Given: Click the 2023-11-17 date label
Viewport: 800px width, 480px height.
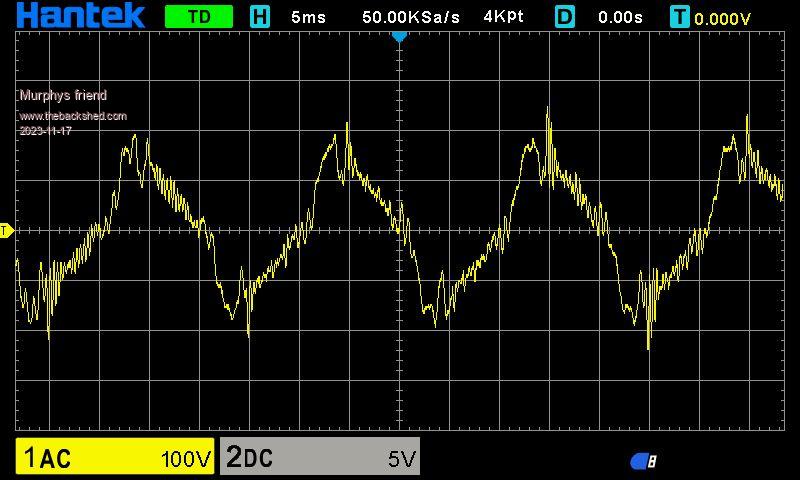Looking at the screenshot, I should (x=45, y=130).
